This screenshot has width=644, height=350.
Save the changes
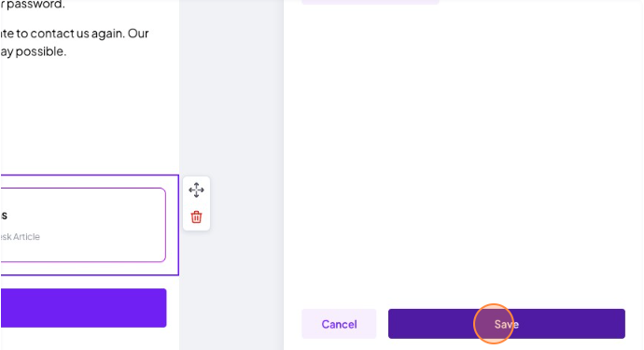click(x=507, y=324)
